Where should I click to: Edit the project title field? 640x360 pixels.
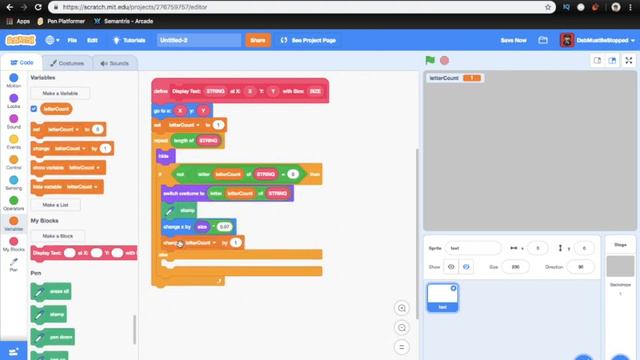[199, 40]
